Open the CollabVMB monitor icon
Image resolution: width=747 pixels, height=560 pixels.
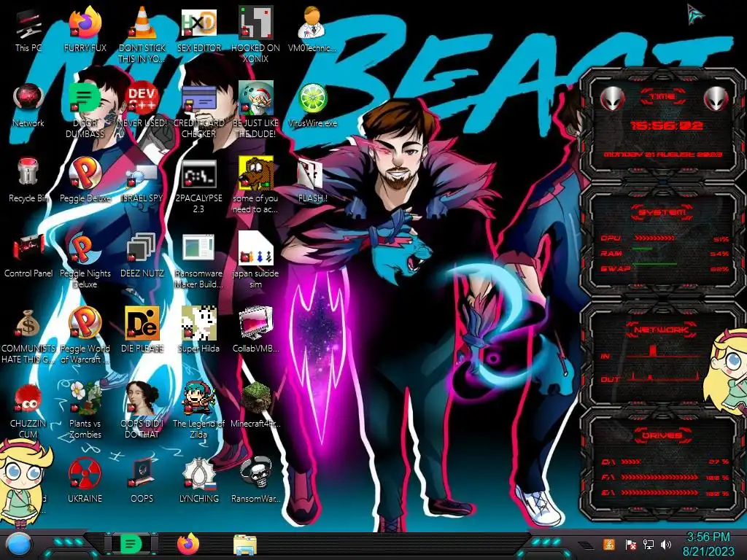[255, 330]
